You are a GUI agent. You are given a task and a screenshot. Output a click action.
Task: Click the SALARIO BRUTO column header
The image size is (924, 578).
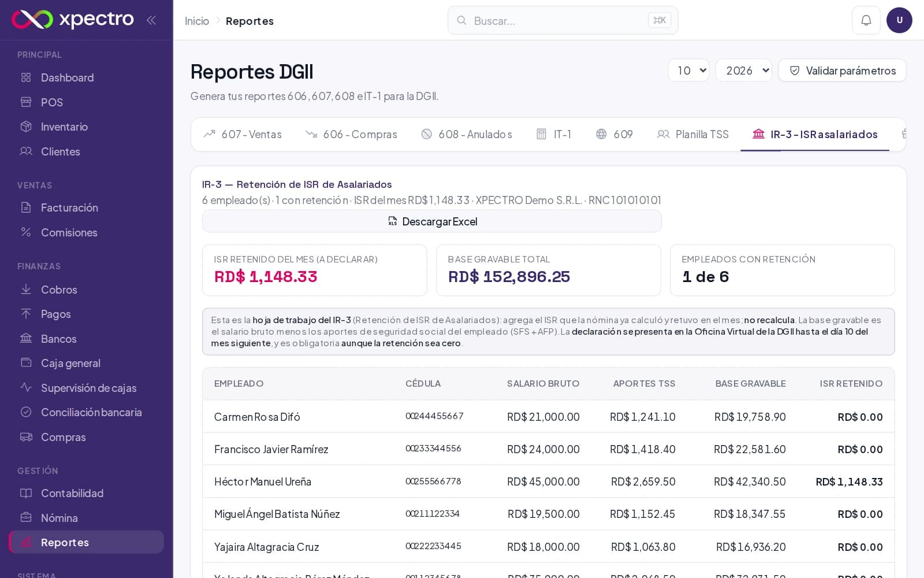point(543,384)
